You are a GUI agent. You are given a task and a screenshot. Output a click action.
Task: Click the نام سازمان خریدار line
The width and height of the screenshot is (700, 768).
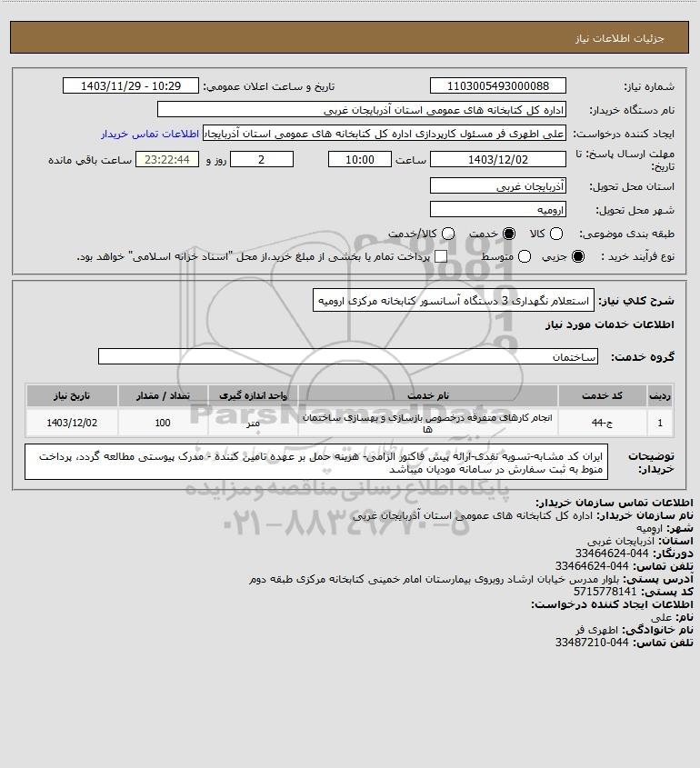[x=523, y=515]
